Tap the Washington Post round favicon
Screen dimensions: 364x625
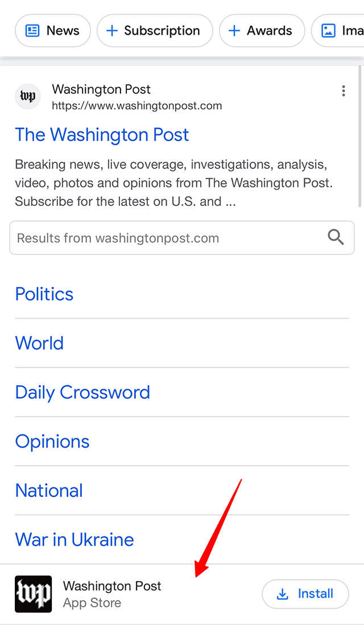pyautogui.click(x=28, y=97)
